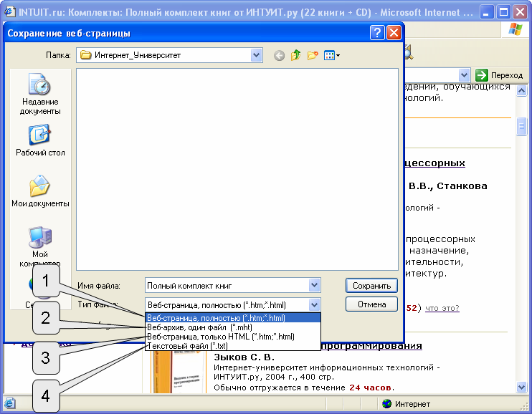Expand the Папка folder dropdown
This screenshot has height=414, width=532.
256,55
